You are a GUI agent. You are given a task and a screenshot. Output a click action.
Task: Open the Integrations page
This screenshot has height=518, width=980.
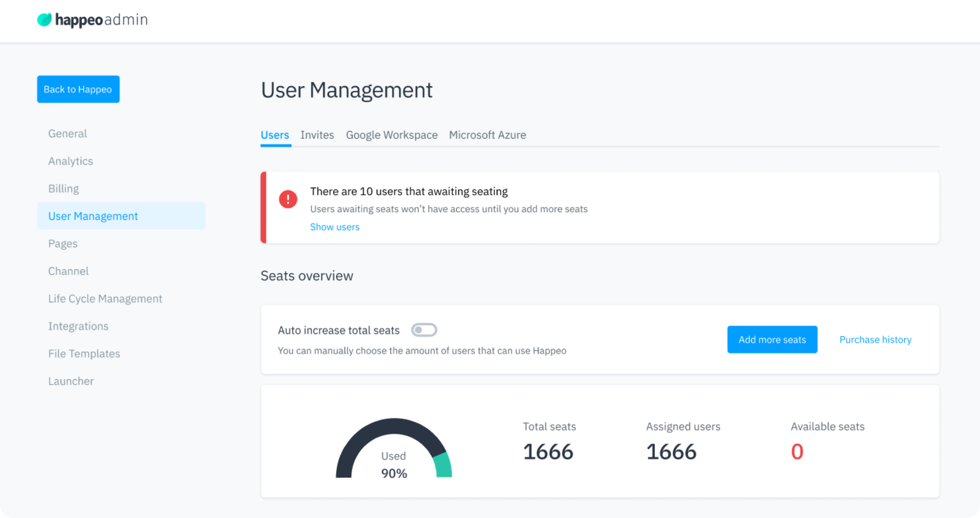[x=78, y=326]
